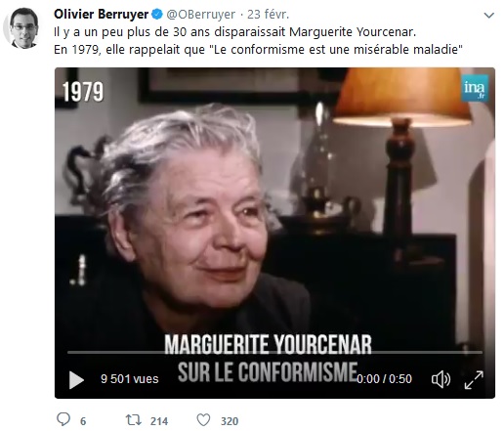The width and height of the screenshot is (504, 431).
Task: Expand the video to fullscreen
Action: tap(474, 379)
